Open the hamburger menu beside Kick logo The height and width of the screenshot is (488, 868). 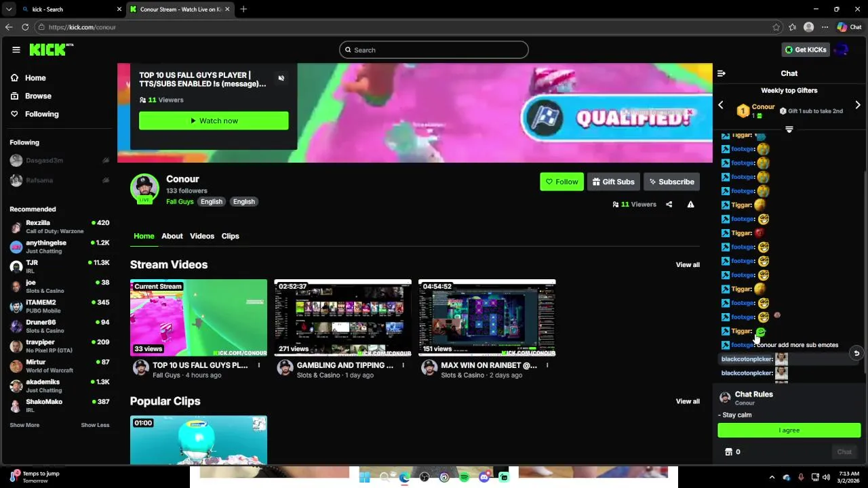[16, 49]
